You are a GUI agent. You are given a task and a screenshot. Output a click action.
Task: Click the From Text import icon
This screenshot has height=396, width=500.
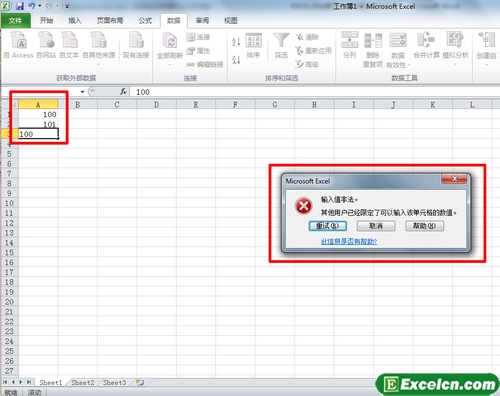coord(69,40)
